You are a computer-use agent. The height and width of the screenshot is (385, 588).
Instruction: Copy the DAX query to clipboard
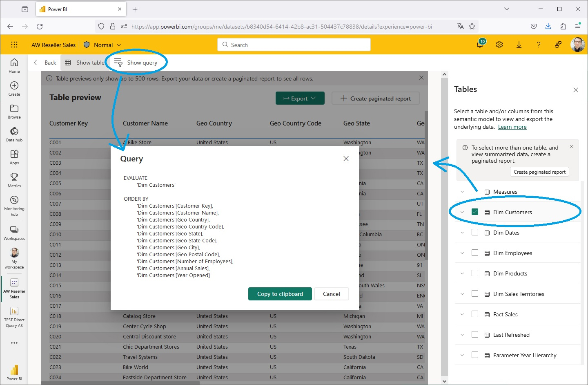pos(280,294)
